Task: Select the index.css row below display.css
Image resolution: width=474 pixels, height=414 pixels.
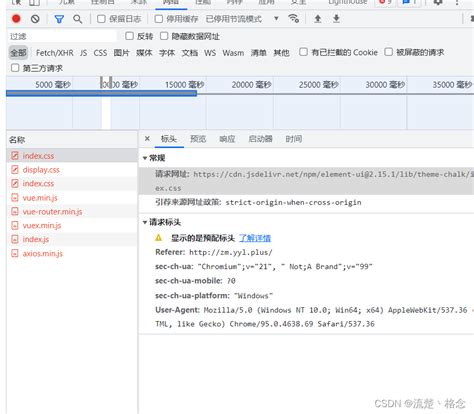Action: point(72,184)
